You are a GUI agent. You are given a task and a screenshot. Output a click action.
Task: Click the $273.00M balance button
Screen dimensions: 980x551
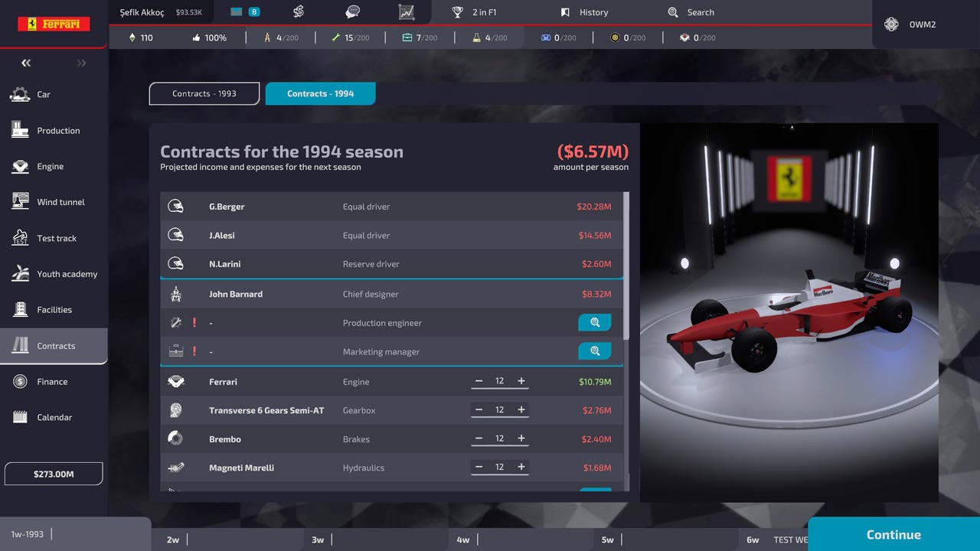[x=54, y=474]
